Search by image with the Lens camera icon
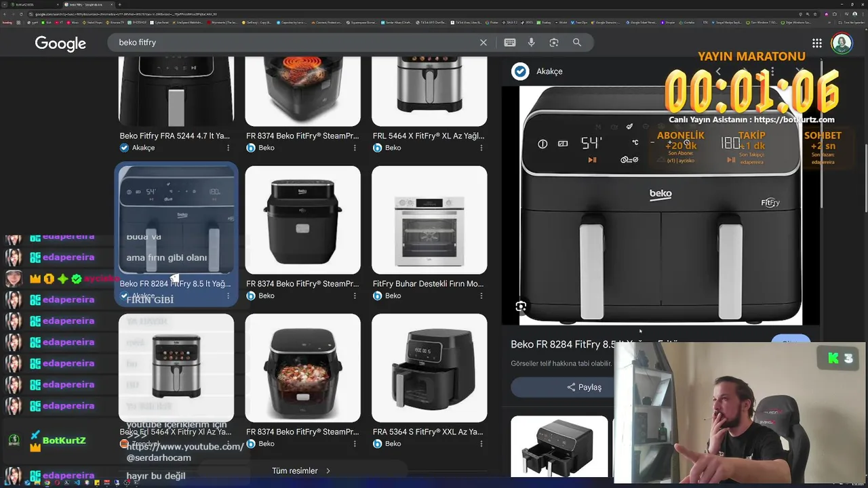The image size is (868, 488). tap(554, 42)
